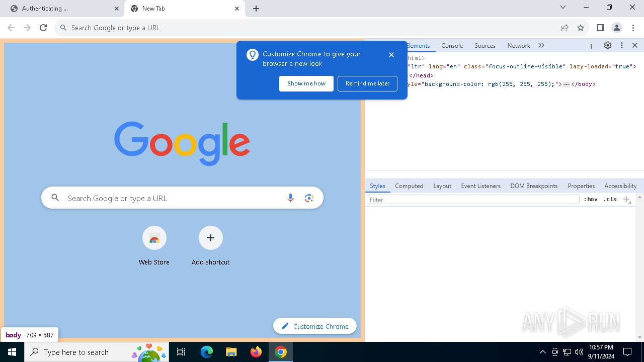The image size is (644, 362).
Task: Open Chrome's three-dot menu
Action: click(x=632, y=28)
